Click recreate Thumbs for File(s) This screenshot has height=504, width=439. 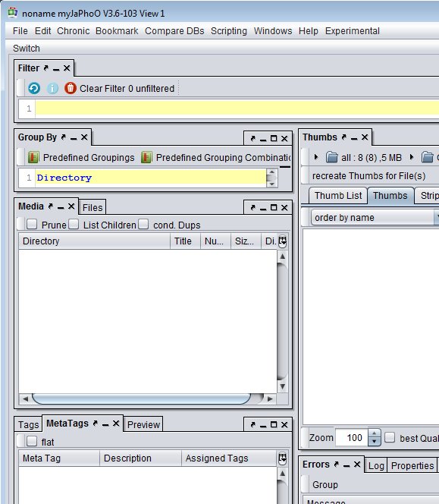coord(368,176)
